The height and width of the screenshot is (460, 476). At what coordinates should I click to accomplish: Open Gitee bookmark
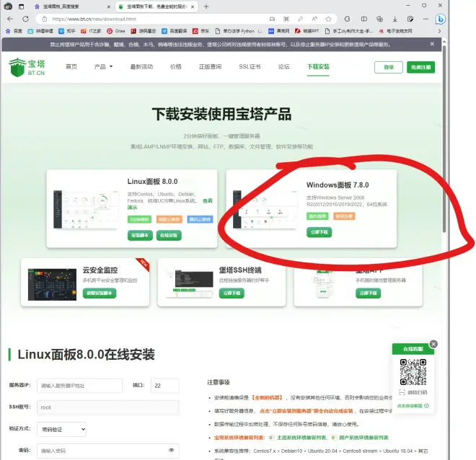tap(116, 31)
